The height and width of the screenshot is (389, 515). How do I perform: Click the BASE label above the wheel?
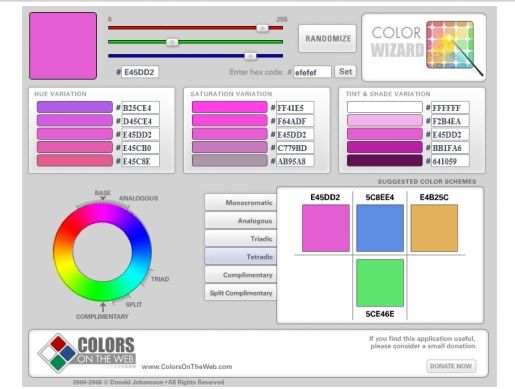[x=103, y=193]
